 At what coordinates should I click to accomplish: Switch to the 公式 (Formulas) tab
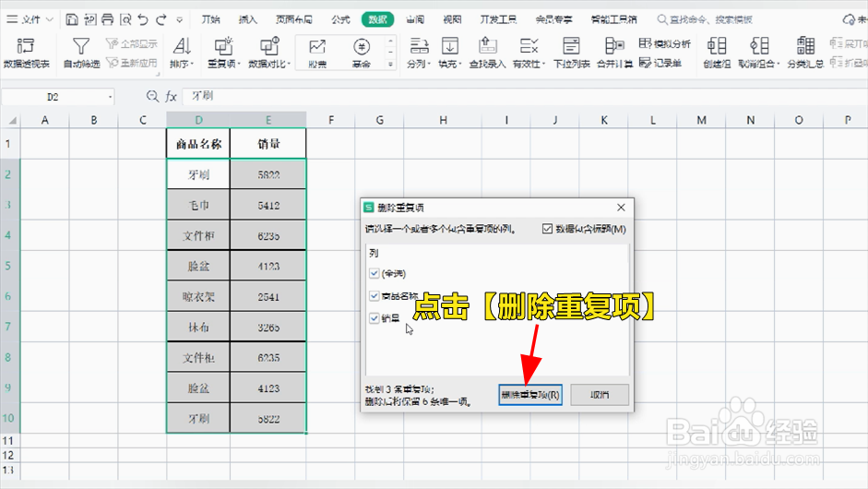pyautogui.click(x=340, y=20)
